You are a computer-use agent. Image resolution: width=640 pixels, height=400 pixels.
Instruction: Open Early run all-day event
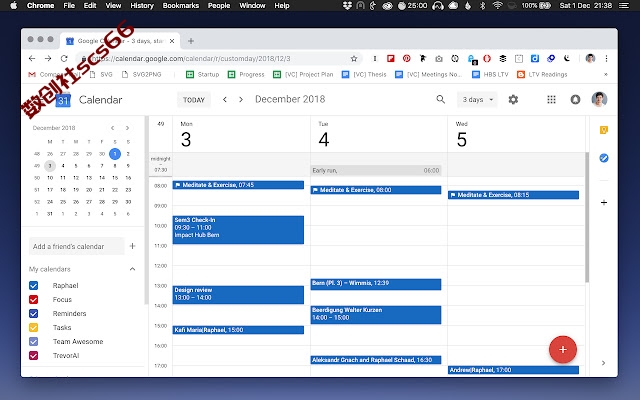(376, 170)
